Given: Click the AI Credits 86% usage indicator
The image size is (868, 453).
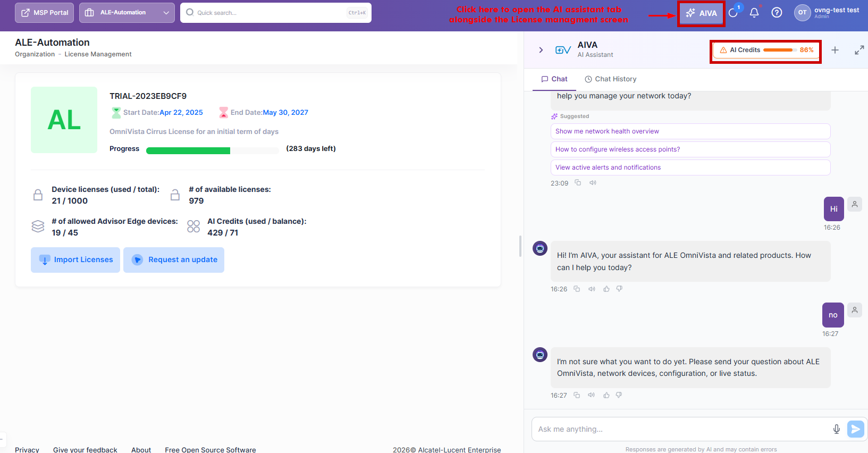Looking at the screenshot, I should [765, 50].
